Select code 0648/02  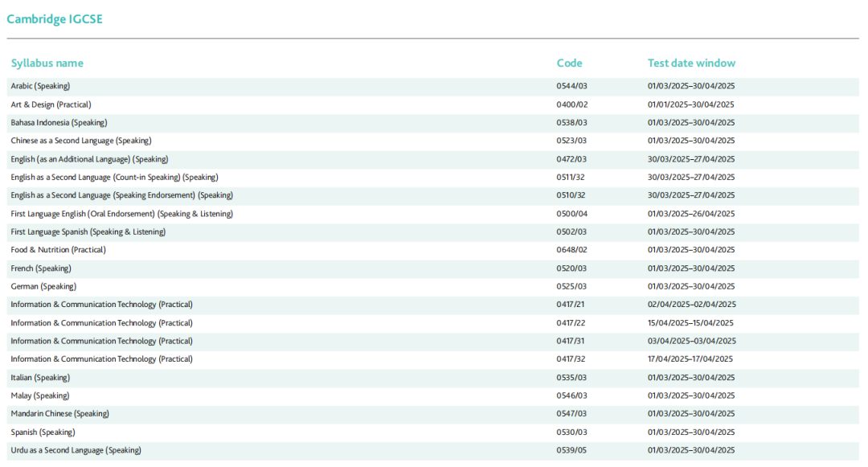pos(572,250)
